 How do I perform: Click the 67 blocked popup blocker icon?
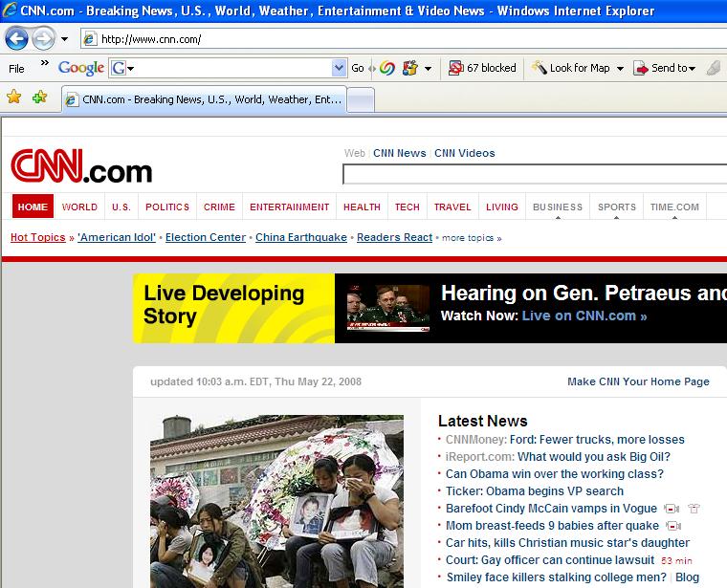(x=455, y=68)
